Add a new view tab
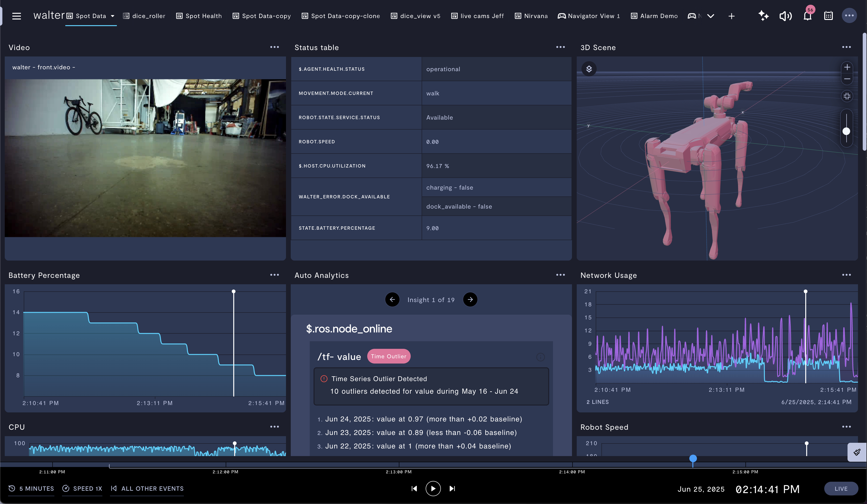867x504 pixels. coord(731,16)
